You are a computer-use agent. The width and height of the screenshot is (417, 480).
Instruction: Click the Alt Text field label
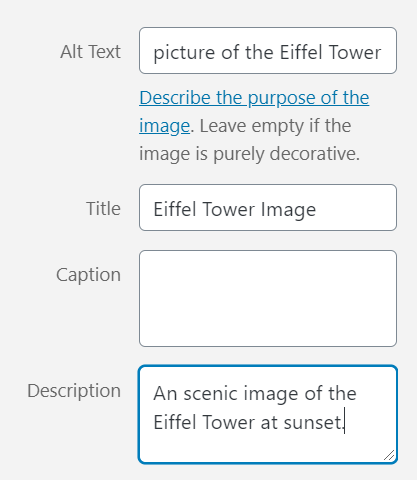click(90, 52)
